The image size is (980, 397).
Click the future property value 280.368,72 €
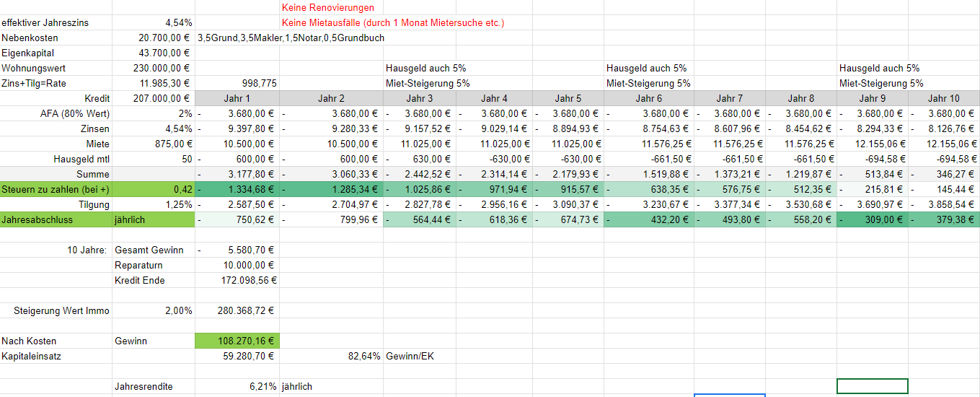247,311
